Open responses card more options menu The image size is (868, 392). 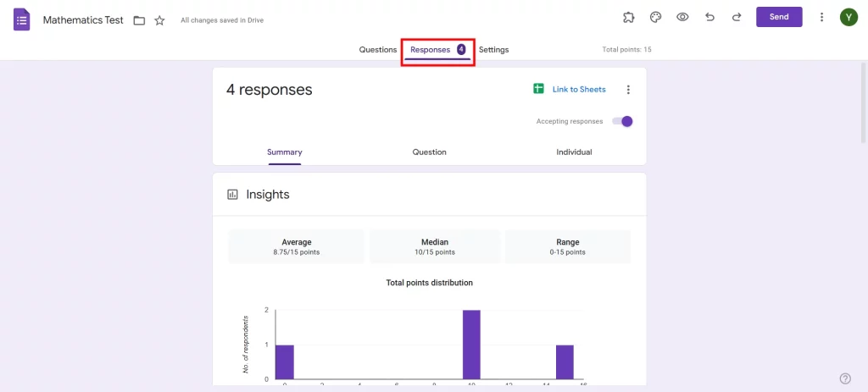(x=628, y=90)
